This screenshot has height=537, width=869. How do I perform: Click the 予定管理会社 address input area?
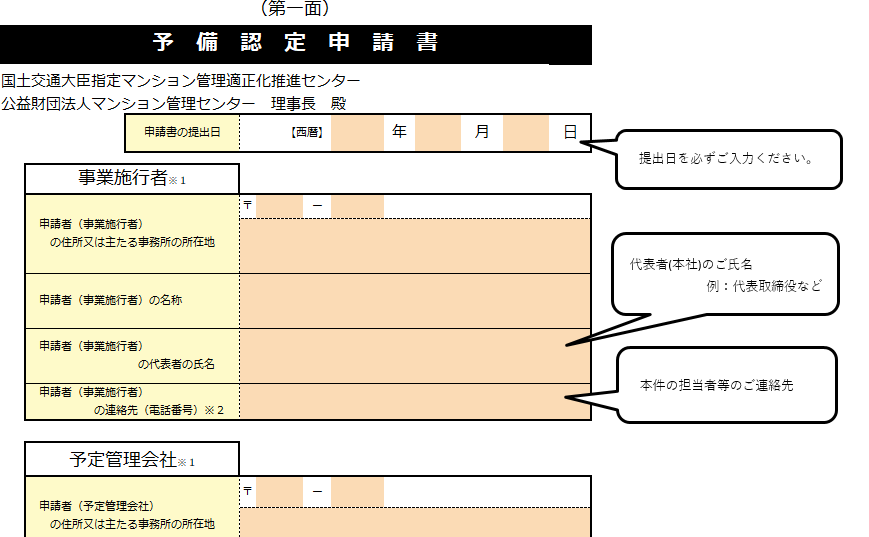415,523
